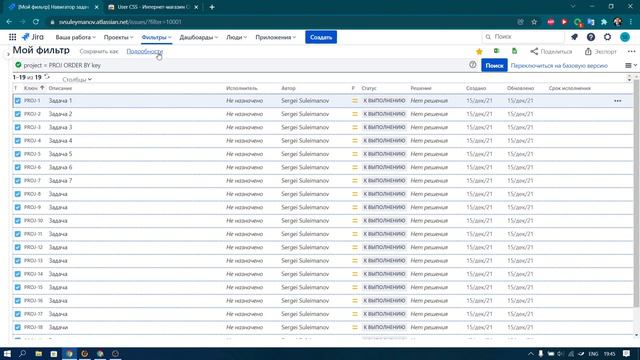Click the issue type icon for PROJ-3
The image size is (640, 360).
pyautogui.click(x=18, y=127)
